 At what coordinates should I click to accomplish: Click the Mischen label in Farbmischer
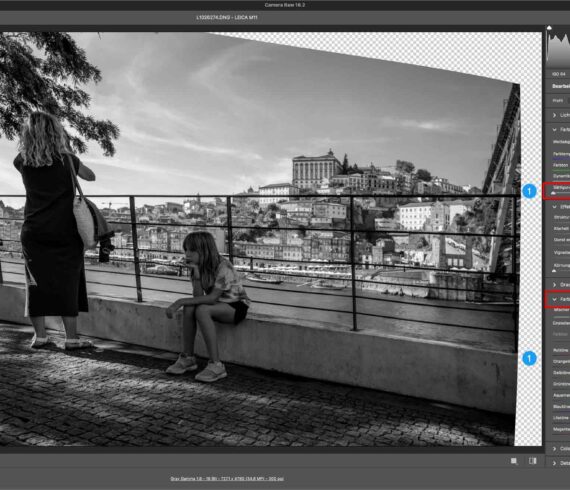coord(561,310)
